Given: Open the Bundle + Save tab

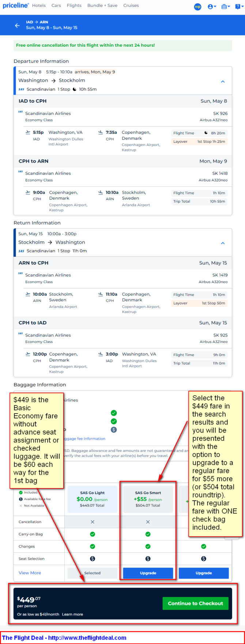Looking at the screenshot, I should [102, 5].
